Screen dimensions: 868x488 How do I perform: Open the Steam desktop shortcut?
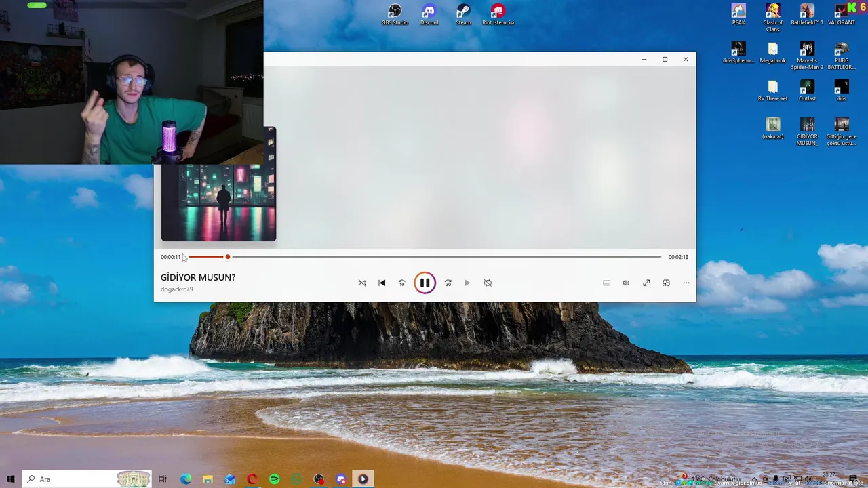tap(463, 15)
